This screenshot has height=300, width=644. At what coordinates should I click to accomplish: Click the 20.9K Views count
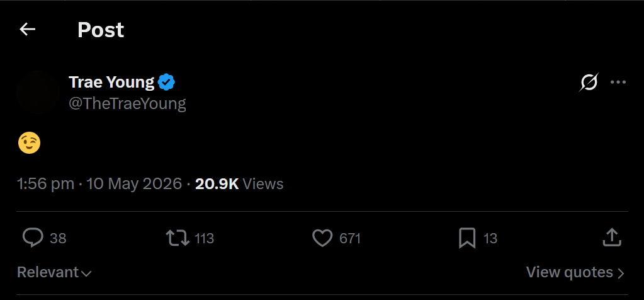coord(239,184)
